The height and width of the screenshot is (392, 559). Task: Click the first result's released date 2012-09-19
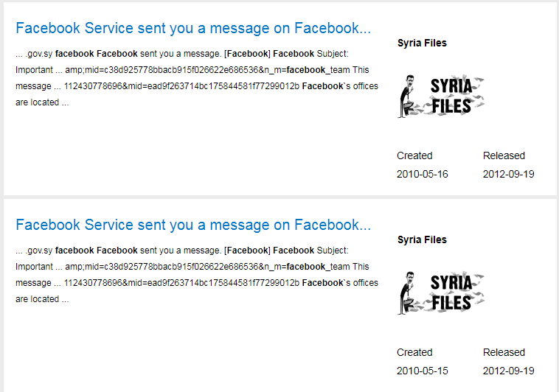pyautogui.click(x=508, y=175)
